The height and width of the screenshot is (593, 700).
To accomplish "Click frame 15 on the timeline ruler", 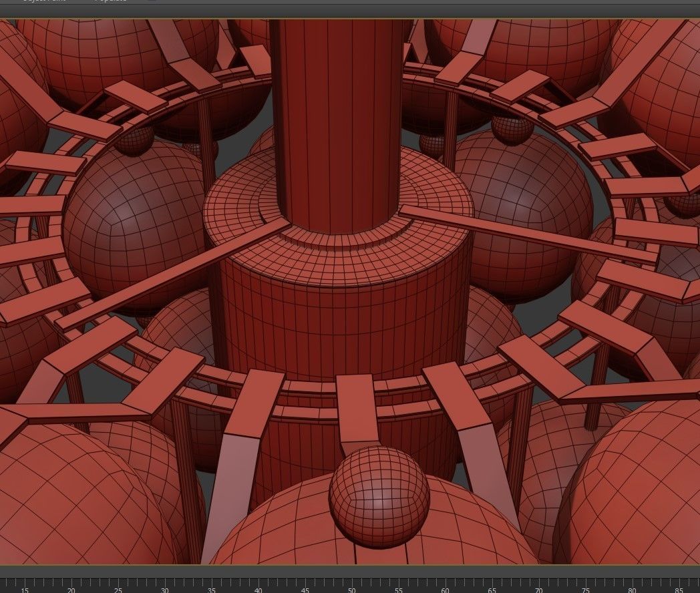I will [x=25, y=590].
